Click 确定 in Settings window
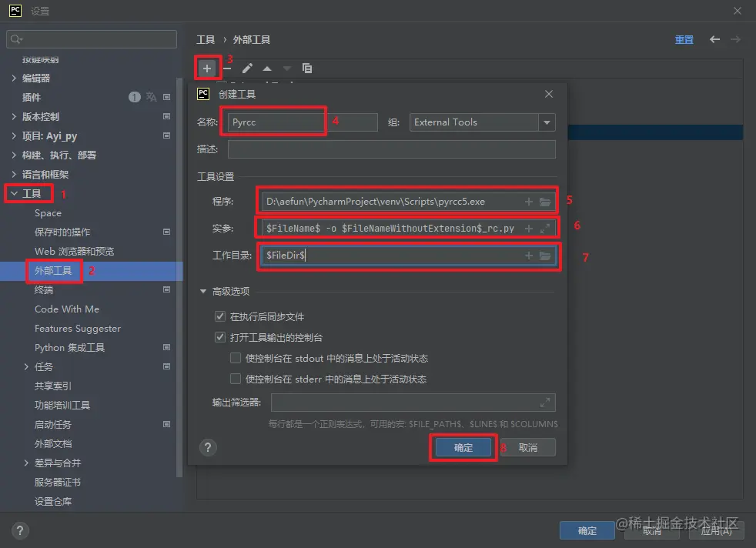The width and height of the screenshot is (756, 548). [587, 530]
